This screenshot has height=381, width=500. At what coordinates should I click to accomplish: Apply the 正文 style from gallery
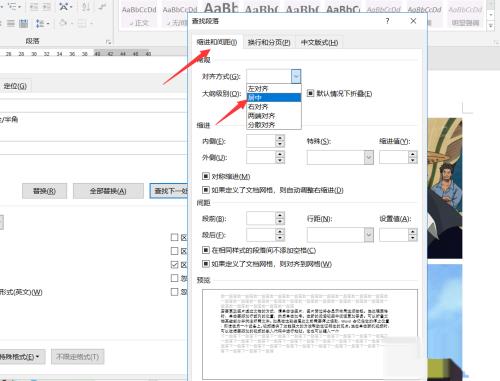point(139,16)
